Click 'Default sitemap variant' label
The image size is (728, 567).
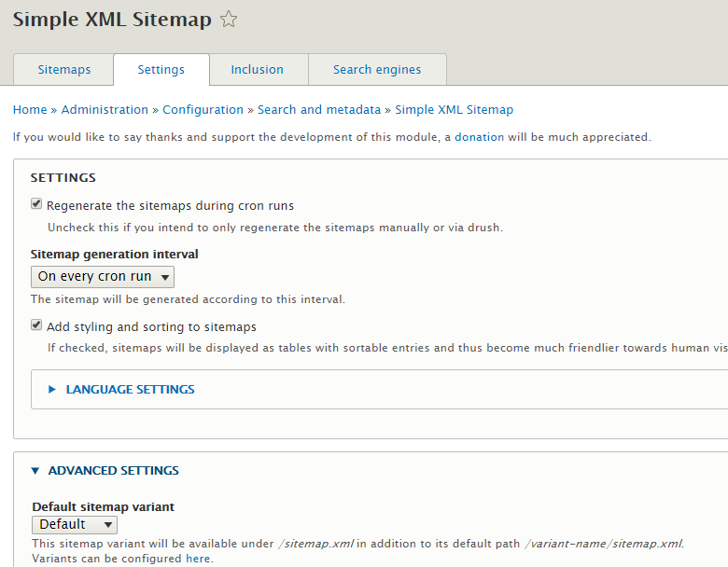tap(103, 506)
